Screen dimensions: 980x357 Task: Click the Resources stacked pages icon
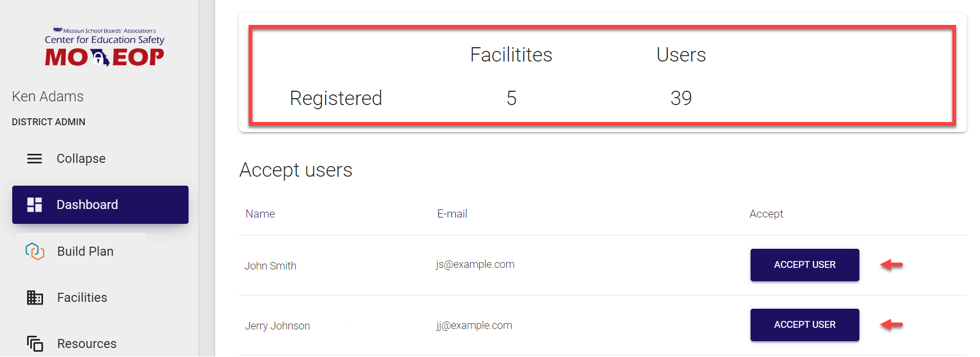(35, 344)
